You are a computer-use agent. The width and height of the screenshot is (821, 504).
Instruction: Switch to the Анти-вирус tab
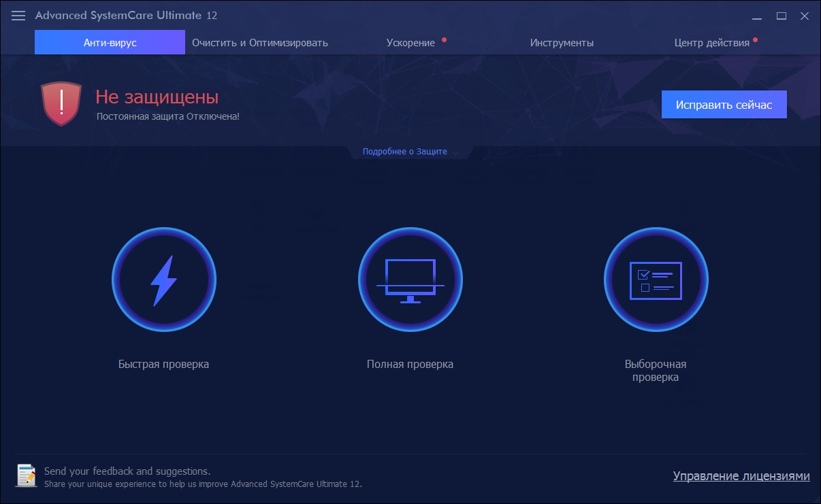[x=110, y=42]
